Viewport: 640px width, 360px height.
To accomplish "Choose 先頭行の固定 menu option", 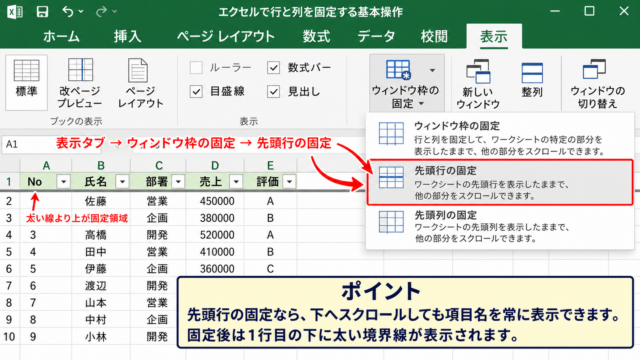I will click(x=500, y=182).
